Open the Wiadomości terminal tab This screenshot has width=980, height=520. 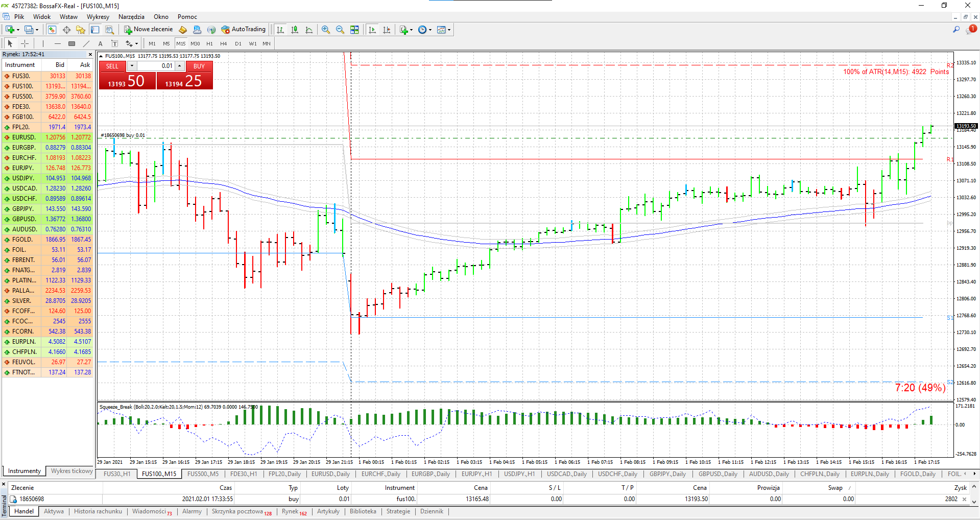point(152,511)
